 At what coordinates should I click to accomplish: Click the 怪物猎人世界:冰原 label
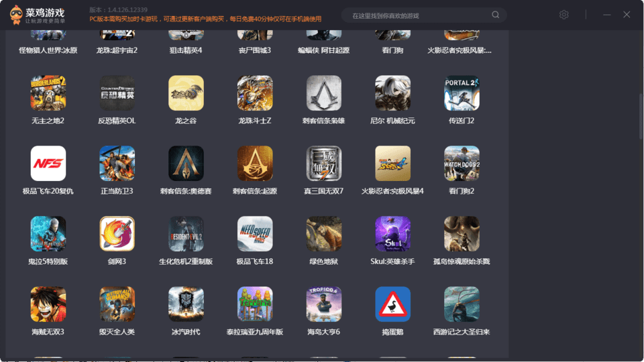[x=48, y=50]
